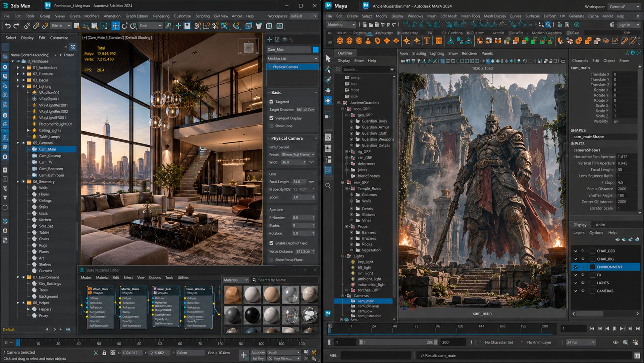Toggle visibility of CHAR_GEO layer in Maya
644x363 pixels.
click(x=576, y=251)
